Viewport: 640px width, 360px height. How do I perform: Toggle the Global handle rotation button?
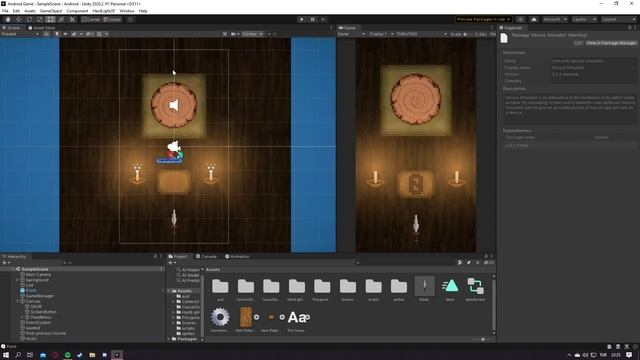click(x=112, y=19)
